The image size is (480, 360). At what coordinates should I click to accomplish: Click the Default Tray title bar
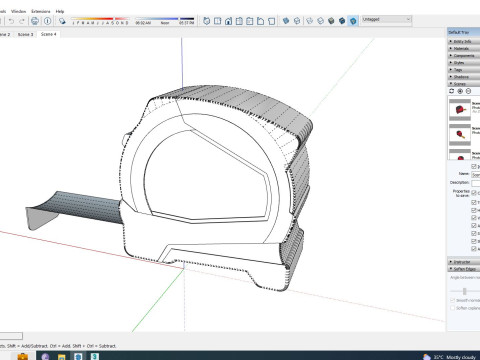pos(464,32)
